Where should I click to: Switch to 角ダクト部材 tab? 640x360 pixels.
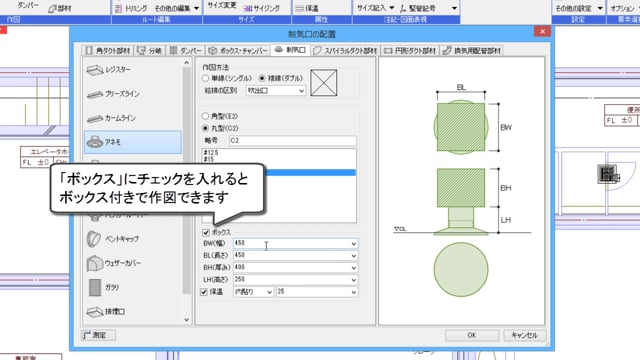point(108,51)
